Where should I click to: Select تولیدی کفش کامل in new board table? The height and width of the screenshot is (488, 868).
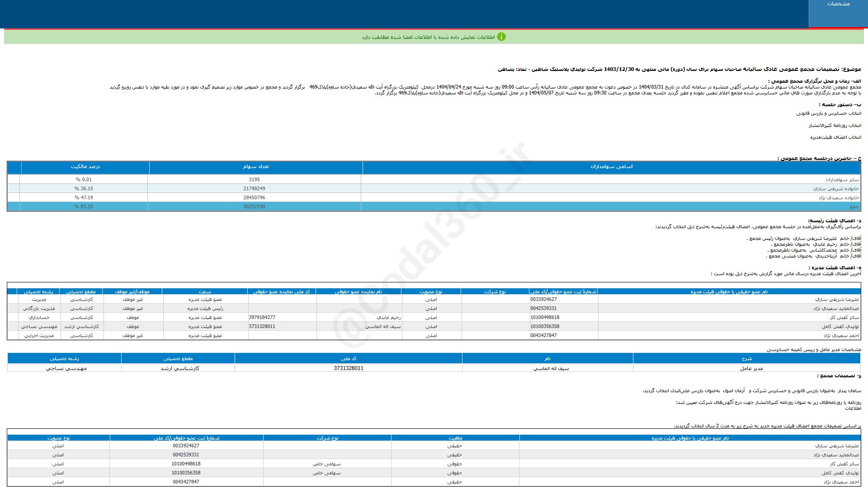point(840,473)
